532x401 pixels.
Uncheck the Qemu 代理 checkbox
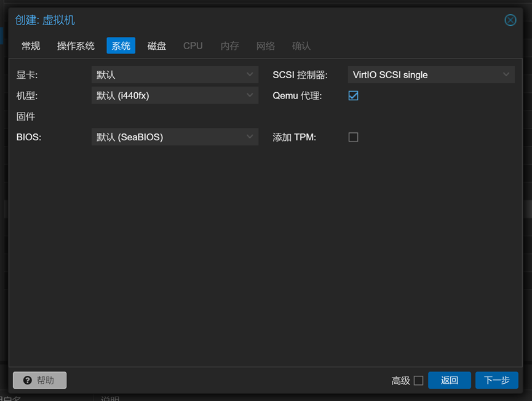click(x=353, y=96)
